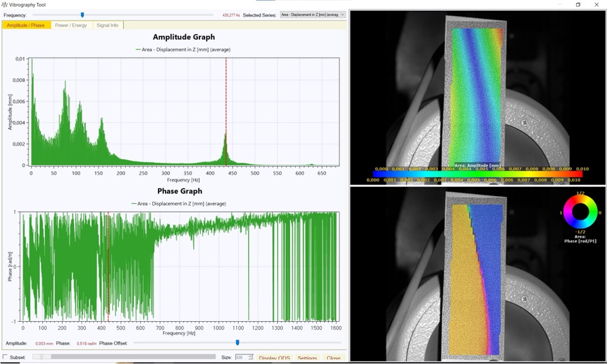
Task: Click the Phase Offset slider handle
Action: (x=237, y=343)
